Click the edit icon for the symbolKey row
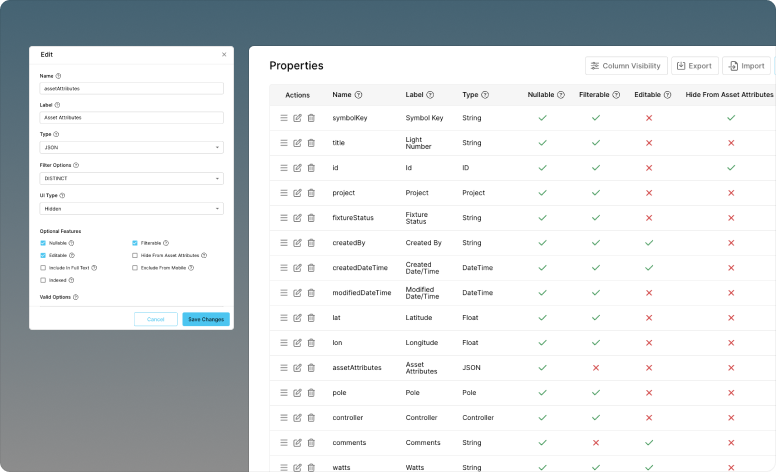Viewport: 776px width, 472px height. (x=297, y=118)
